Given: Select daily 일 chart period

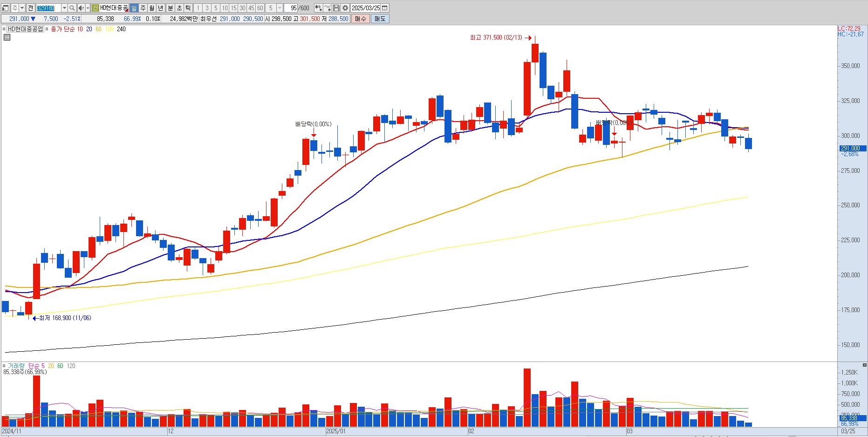Looking at the screenshot, I should pyautogui.click(x=134, y=8).
